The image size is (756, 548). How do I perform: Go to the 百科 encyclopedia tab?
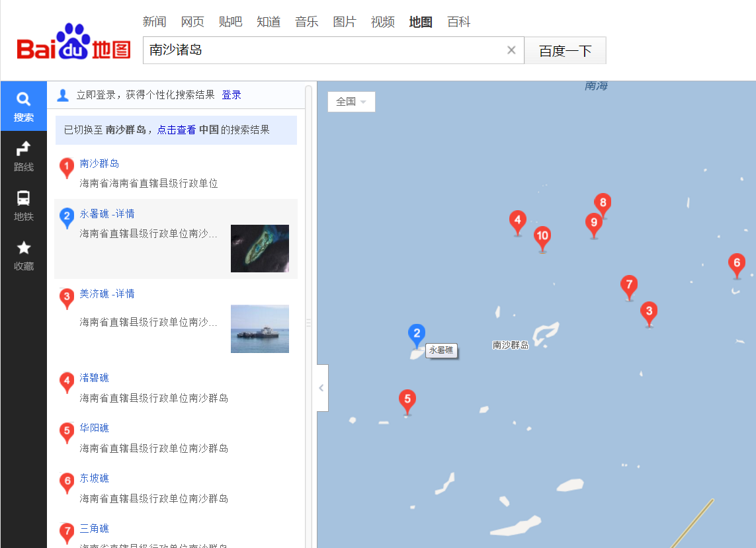(458, 22)
